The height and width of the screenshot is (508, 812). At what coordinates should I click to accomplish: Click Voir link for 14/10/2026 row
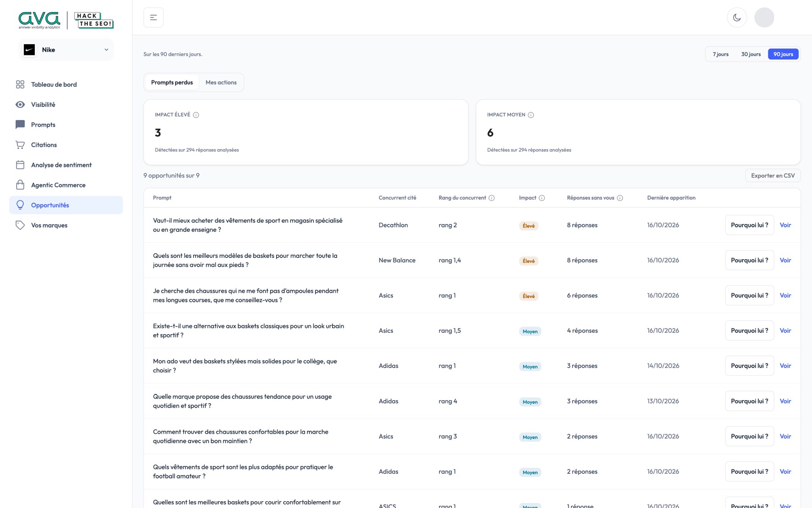785,366
